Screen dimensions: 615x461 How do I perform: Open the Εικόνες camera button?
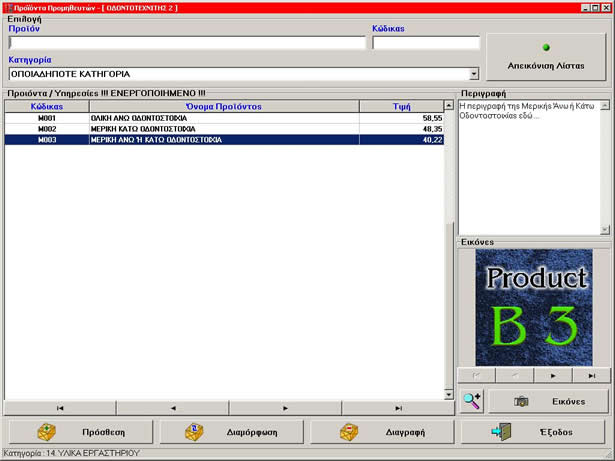(x=548, y=401)
